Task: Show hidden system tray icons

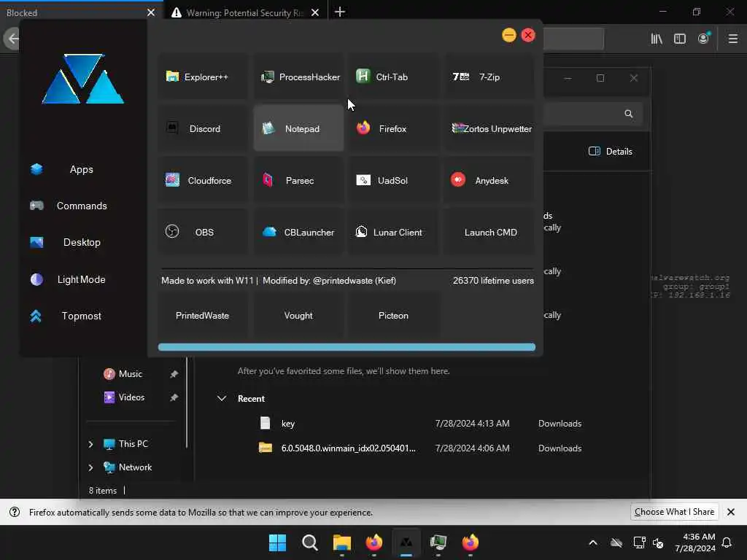Action: (592, 542)
